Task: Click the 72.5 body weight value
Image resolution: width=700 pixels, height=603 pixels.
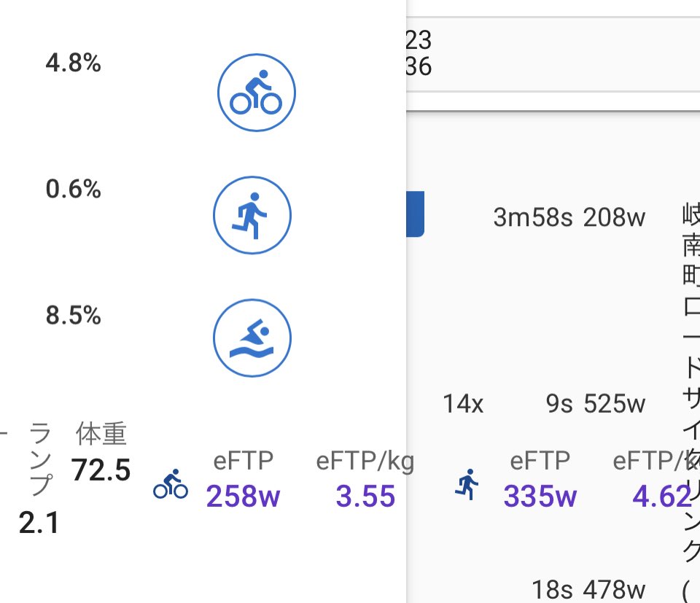Action: [x=101, y=470]
